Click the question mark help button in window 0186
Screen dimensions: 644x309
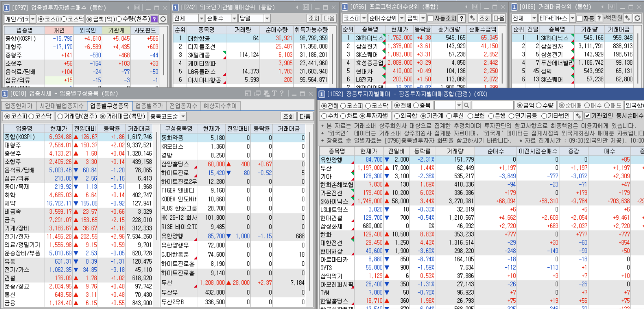pos(599,18)
